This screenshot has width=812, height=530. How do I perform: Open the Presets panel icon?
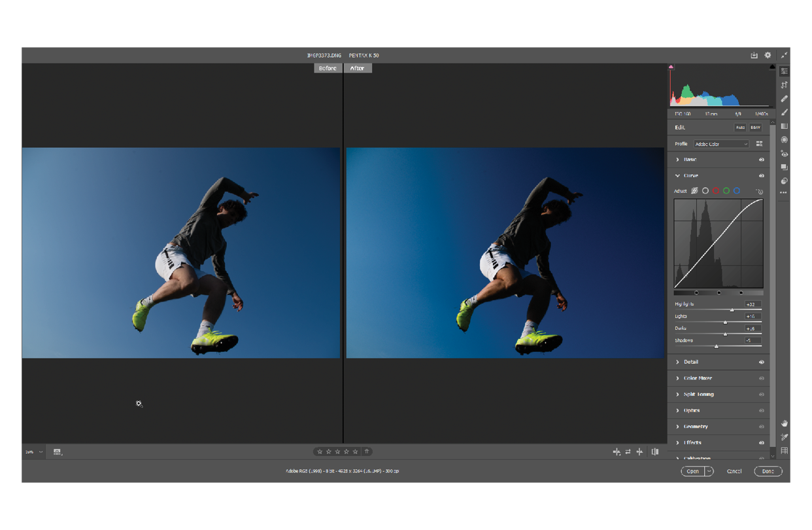(784, 181)
